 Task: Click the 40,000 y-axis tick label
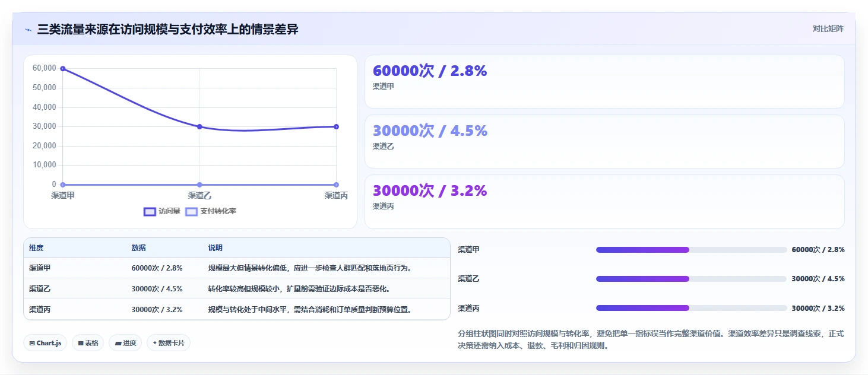(x=45, y=107)
